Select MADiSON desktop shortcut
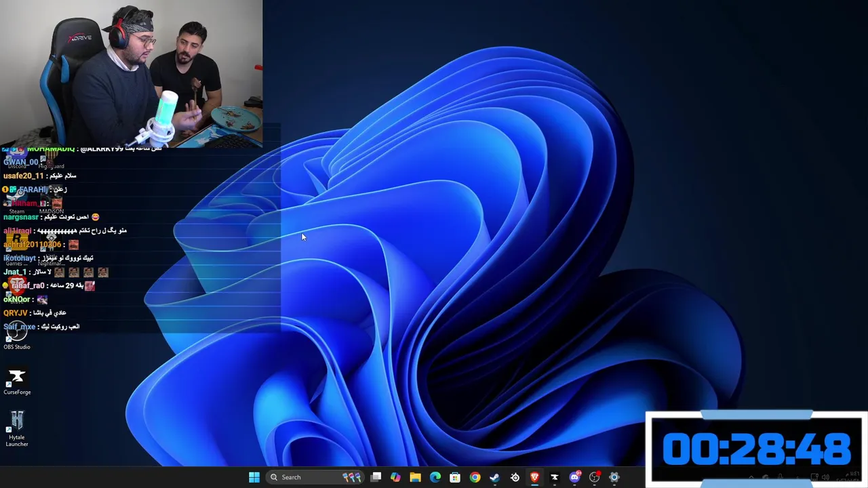 (52, 201)
